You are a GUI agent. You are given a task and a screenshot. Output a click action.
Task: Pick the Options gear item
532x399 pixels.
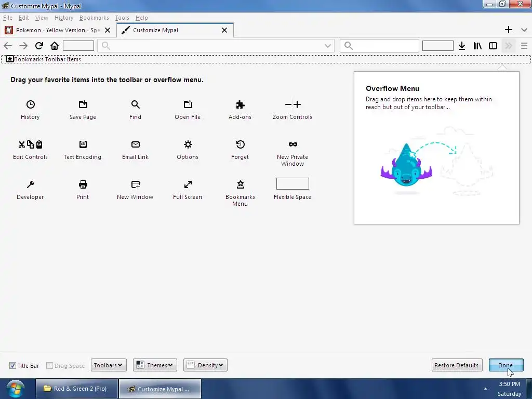pos(187,150)
